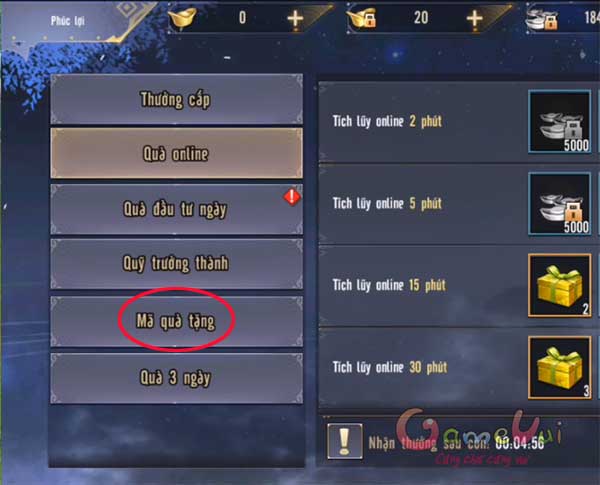The width and height of the screenshot is (600, 485).
Task: Open the yellow gift box reward for 30 phút
Action: (x=559, y=367)
